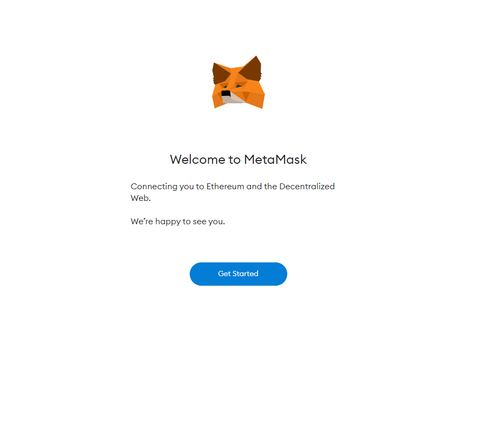Click the word Decentralized in description

pyautogui.click(x=307, y=187)
